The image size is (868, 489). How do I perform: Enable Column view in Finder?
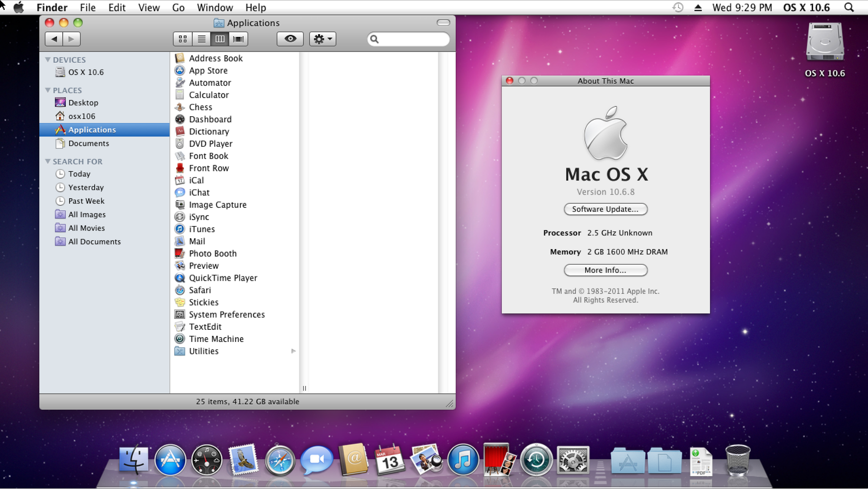(219, 39)
